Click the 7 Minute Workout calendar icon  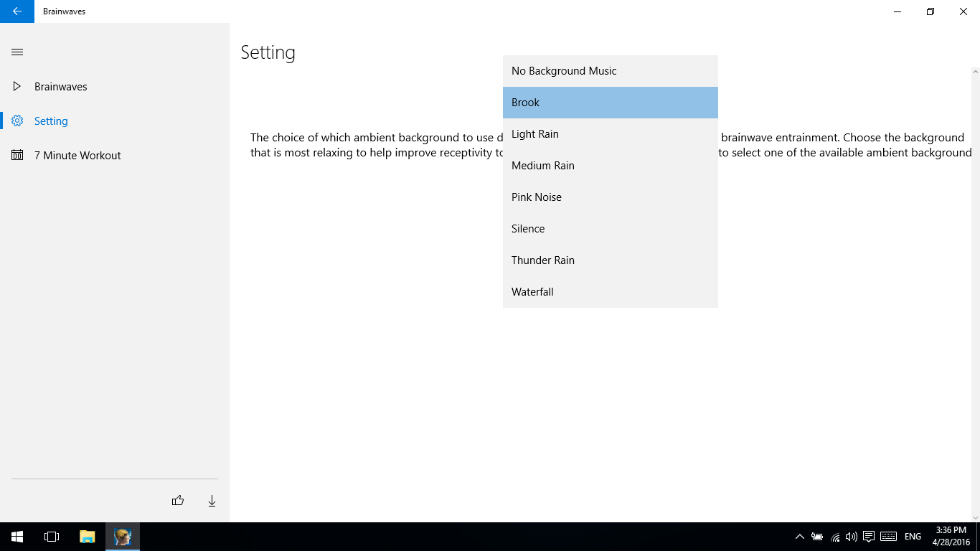pyautogui.click(x=17, y=155)
